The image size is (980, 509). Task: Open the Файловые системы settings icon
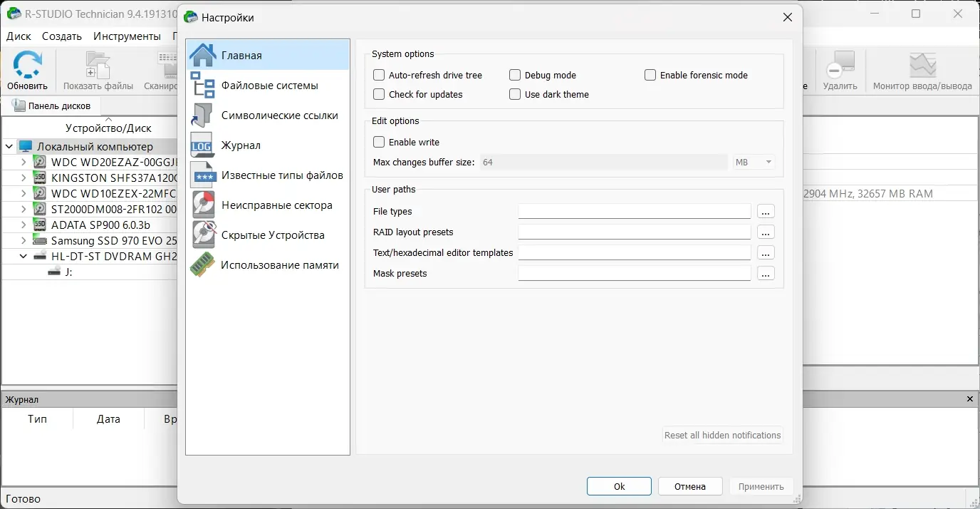point(203,86)
